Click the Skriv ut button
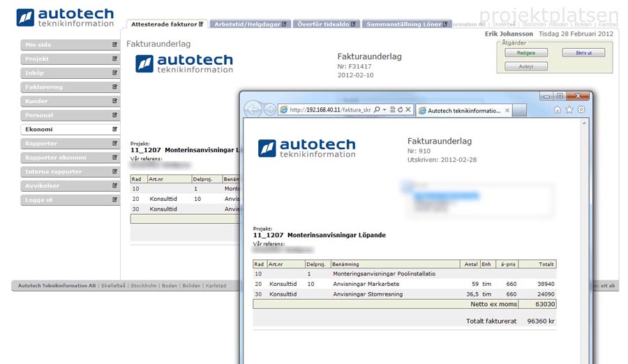 coord(583,53)
